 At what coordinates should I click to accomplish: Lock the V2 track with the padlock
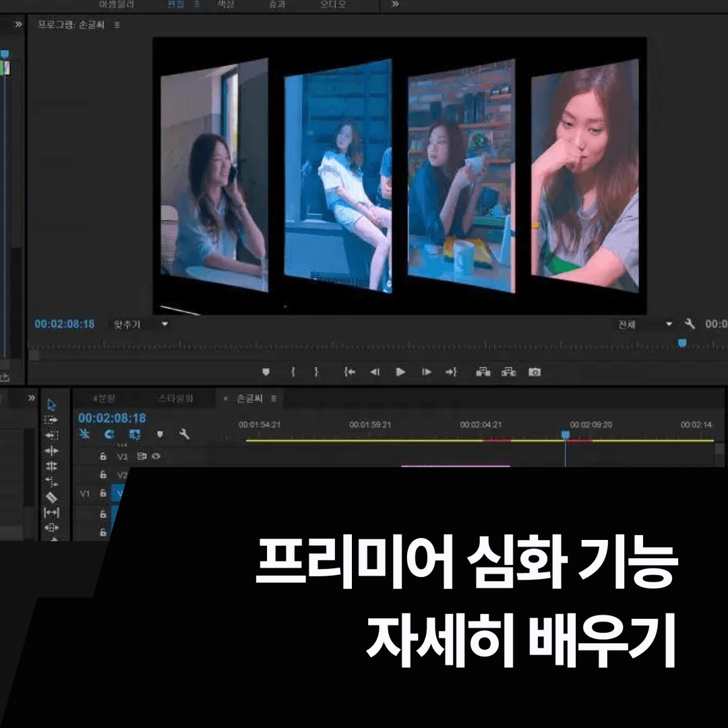coord(104,473)
